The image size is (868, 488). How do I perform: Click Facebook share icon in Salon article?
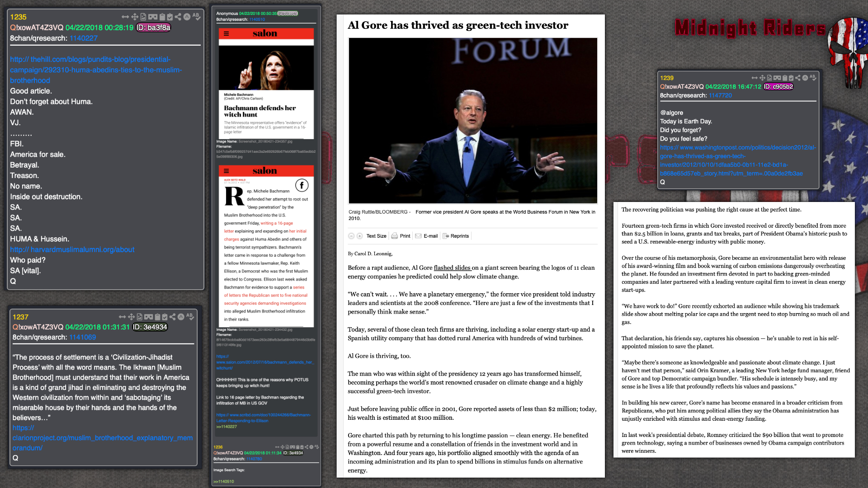tap(302, 185)
